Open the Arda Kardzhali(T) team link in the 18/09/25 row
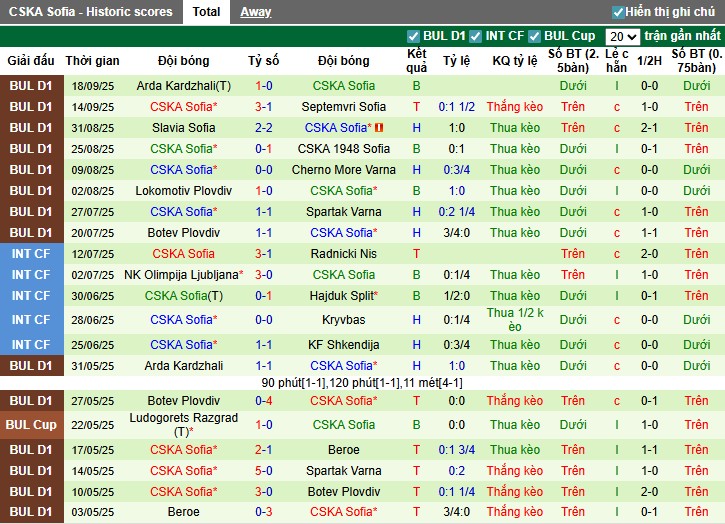This screenshot has width=725, height=524. click(x=182, y=86)
